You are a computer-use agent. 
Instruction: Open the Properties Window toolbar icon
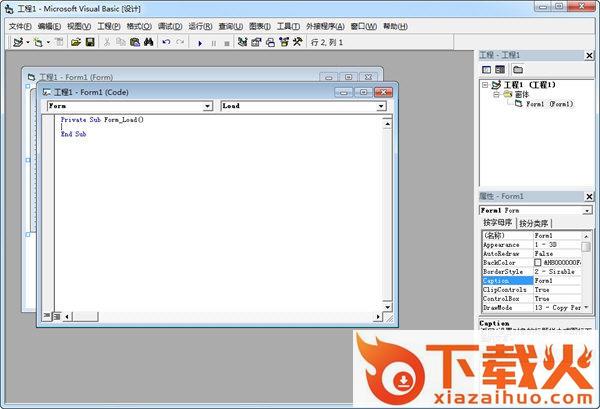pyautogui.click(x=256, y=42)
